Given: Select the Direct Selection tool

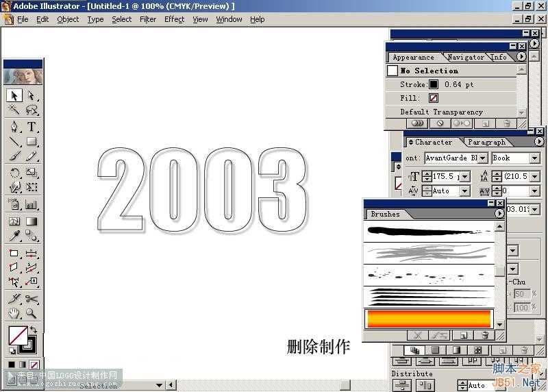Looking at the screenshot, I should pos(32,95).
